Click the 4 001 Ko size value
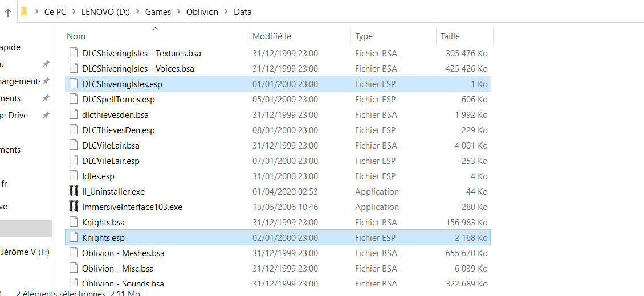Viewport: 644px width, 296px height. pos(471,146)
